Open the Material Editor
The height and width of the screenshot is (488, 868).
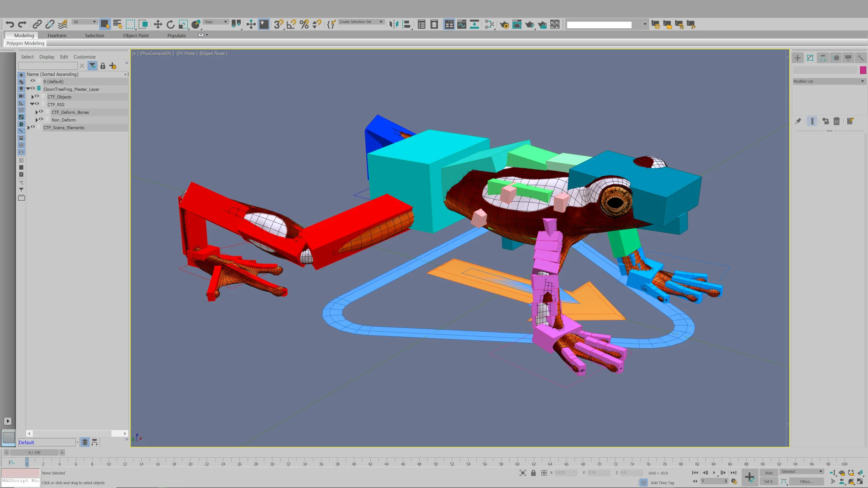click(x=489, y=24)
